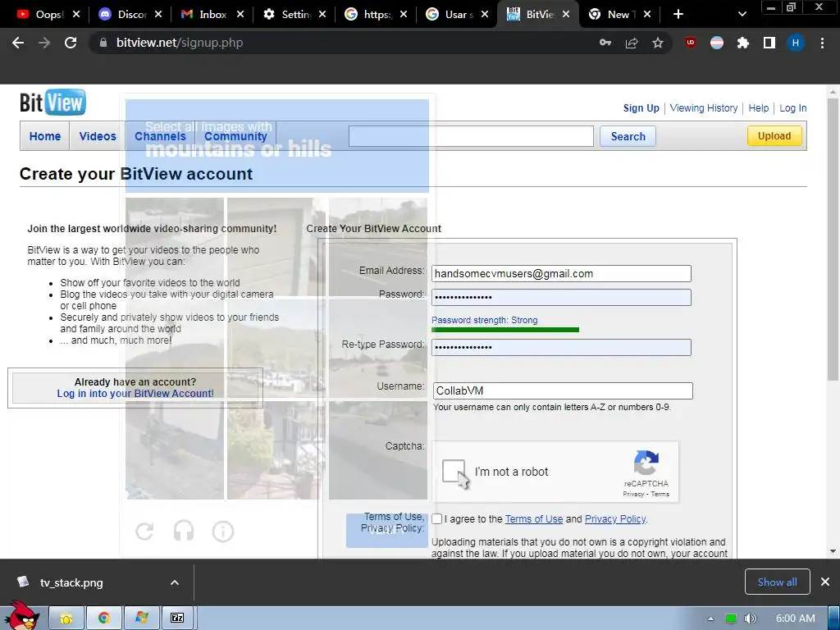Click Show all downloads button

pos(777,582)
